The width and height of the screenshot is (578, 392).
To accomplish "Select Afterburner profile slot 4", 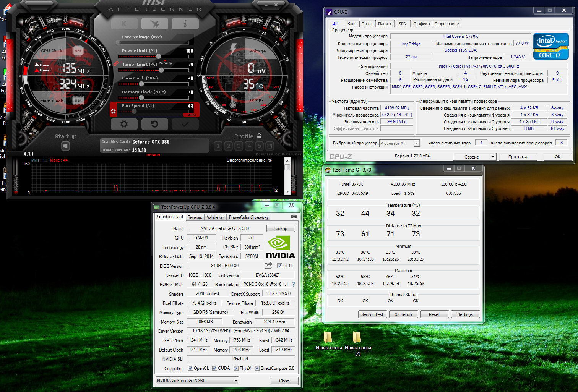I will click(249, 146).
